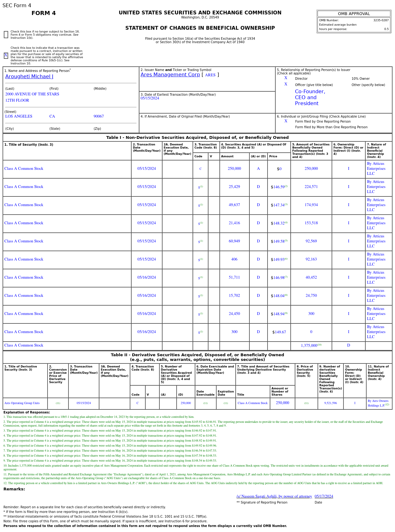Select the amount 49,637
This screenshot has height=532, width=395.
coord(234,205)
